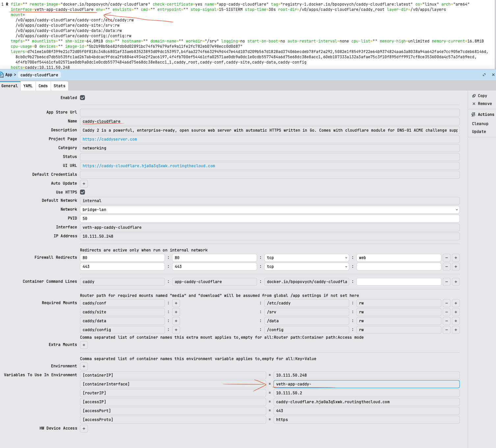Pop out the caddy-cloudflare panel into a window

484,75
